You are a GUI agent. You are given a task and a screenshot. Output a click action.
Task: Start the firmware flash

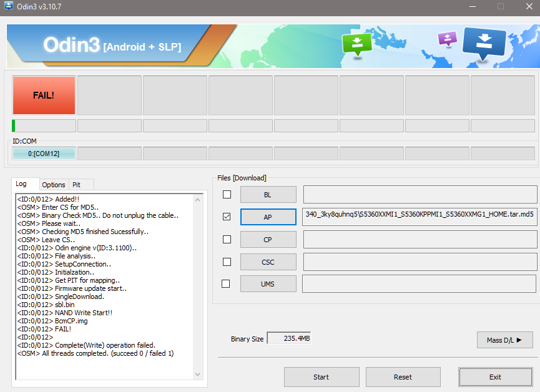point(322,377)
